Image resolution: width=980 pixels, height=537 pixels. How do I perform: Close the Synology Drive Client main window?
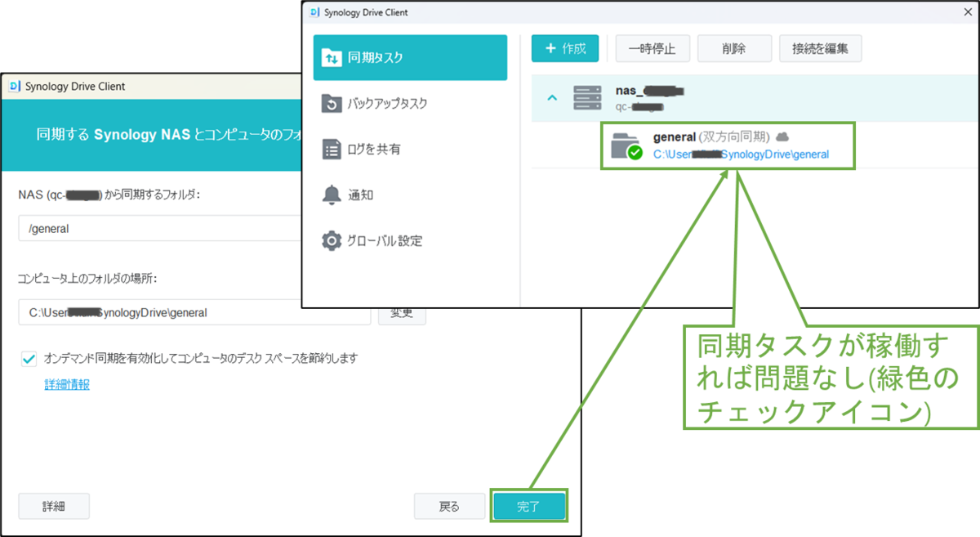[968, 12]
